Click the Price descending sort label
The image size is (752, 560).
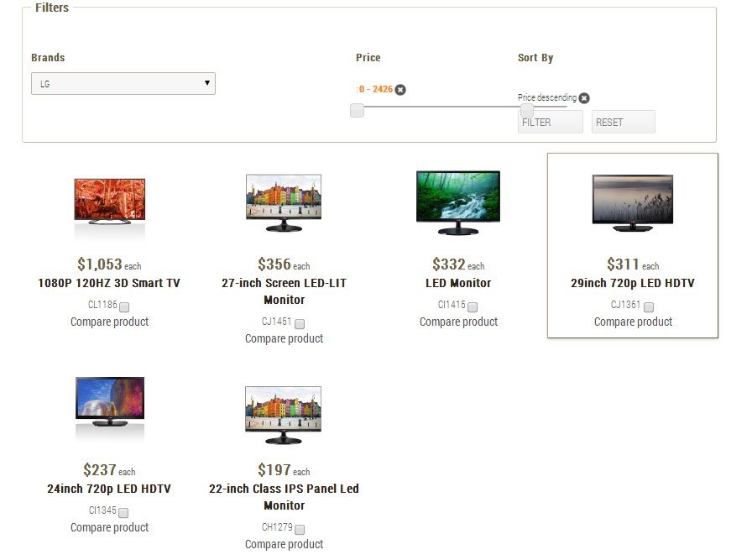point(547,97)
